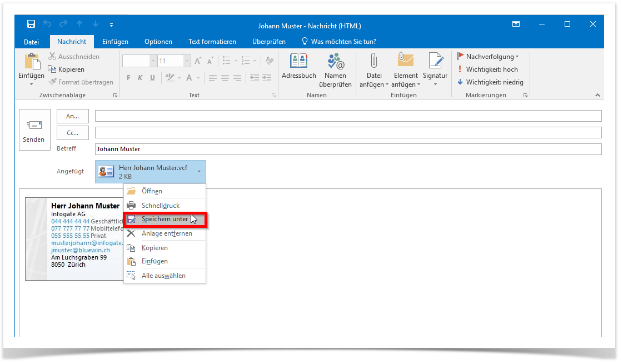Select Speichern unter in the menu

pyautogui.click(x=165, y=219)
